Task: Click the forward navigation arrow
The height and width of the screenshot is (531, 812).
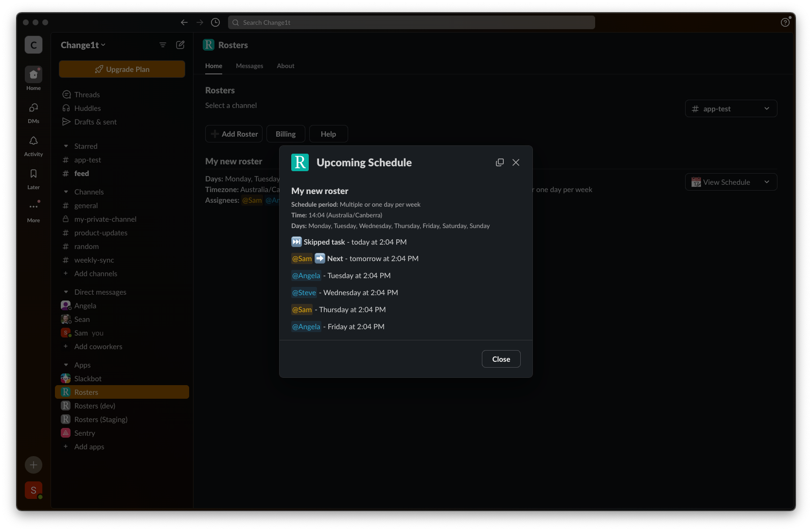Action: click(x=200, y=22)
